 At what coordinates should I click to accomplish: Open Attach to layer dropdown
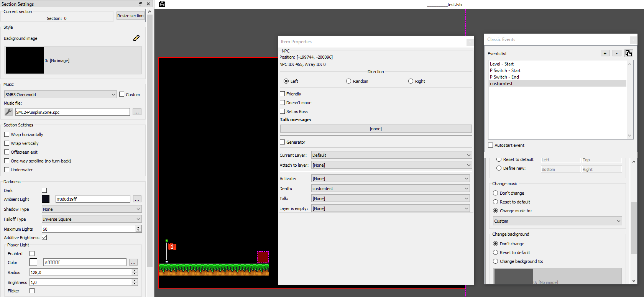tap(391, 165)
